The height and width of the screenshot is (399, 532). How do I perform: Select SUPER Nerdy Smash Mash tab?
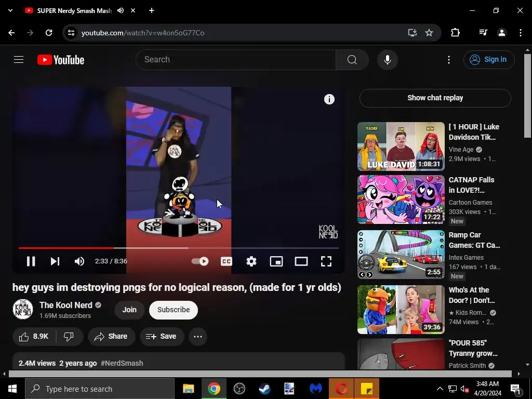pos(74,10)
